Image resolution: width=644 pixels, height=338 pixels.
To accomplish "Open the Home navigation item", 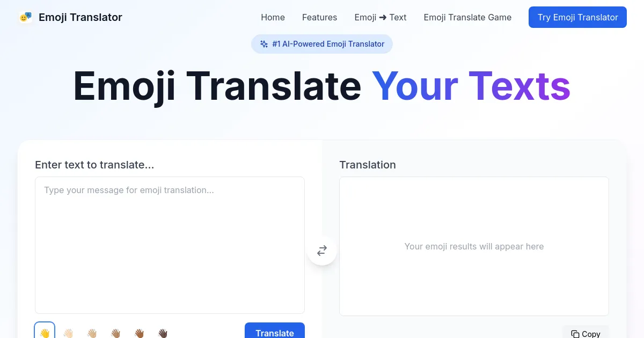I will [273, 17].
